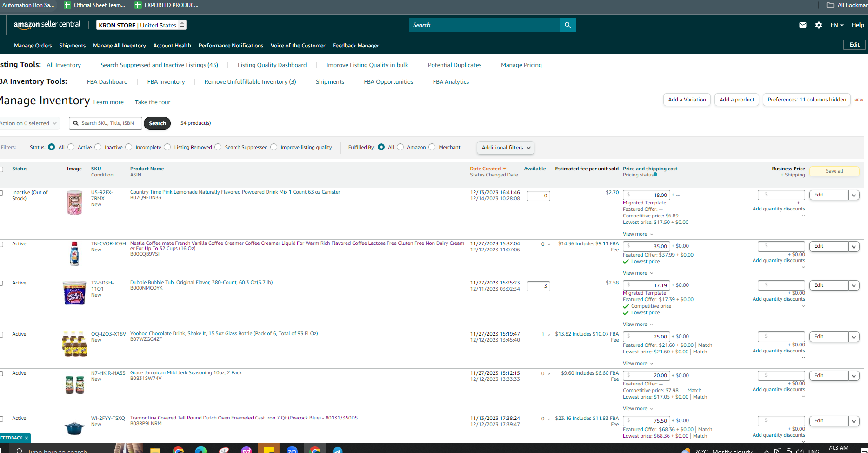This screenshot has height=453, width=868.
Task: Open the Country Time Lemonade product thumbnail
Action: point(74,203)
